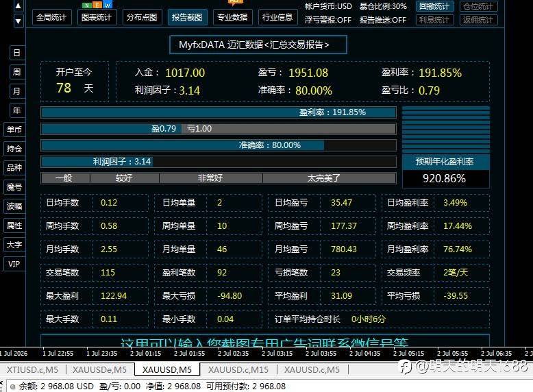This screenshot has width=533, height=392.
Task: Click the 返佣统计 button
Action: (478, 20)
